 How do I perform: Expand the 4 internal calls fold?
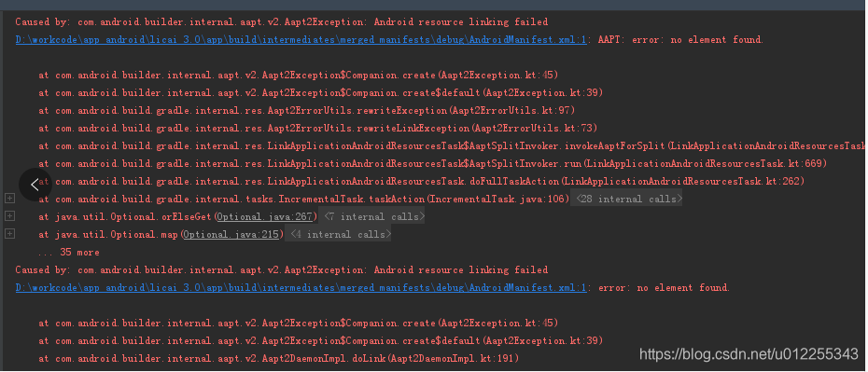point(338,234)
